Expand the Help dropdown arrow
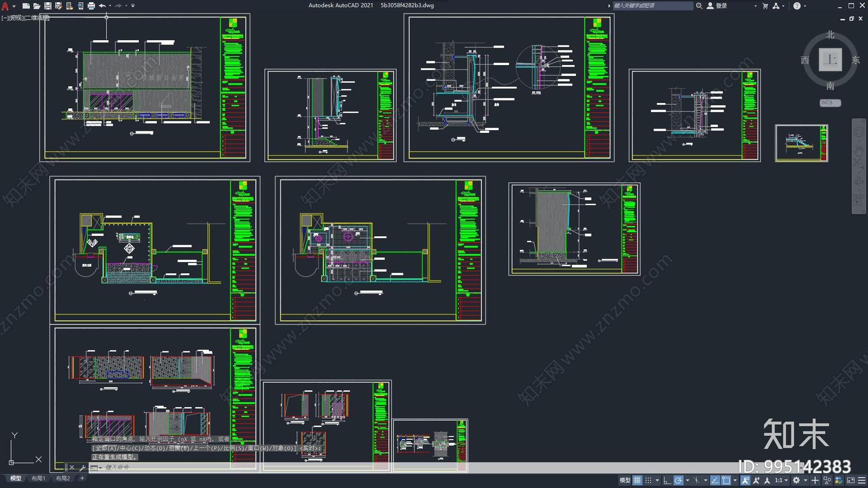The width and height of the screenshot is (868, 488). coord(805,6)
